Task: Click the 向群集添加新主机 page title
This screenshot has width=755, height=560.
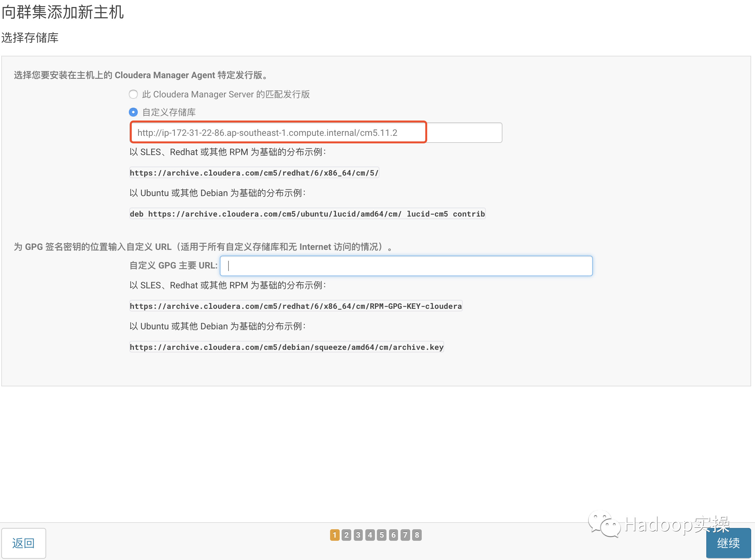Action: click(x=63, y=12)
